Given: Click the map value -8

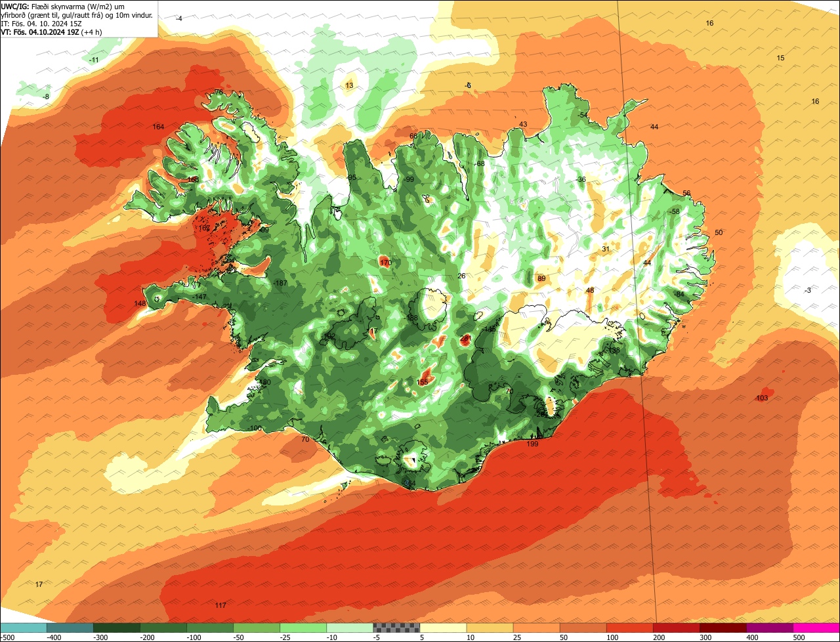Looking at the screenshot, I should 46,97.
